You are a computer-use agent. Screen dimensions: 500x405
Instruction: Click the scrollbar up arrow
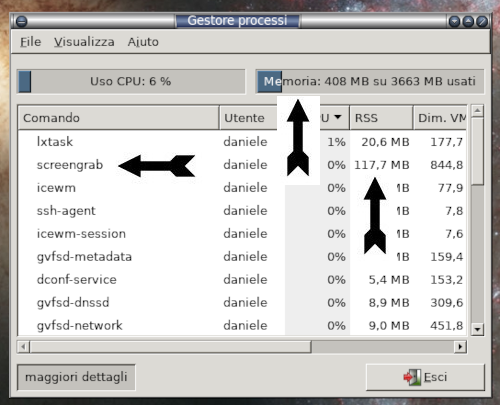[x=477, y=110]
